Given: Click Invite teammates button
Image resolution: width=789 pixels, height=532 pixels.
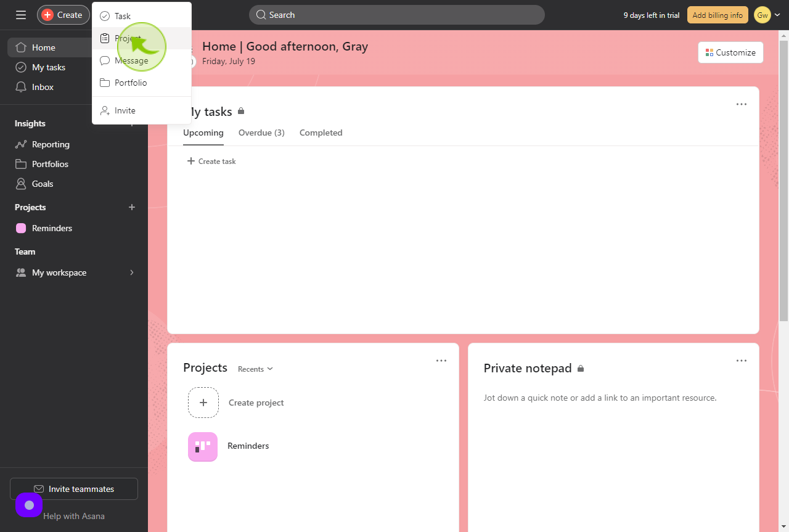Looking at the screenshot, I should tap(74, 489).
